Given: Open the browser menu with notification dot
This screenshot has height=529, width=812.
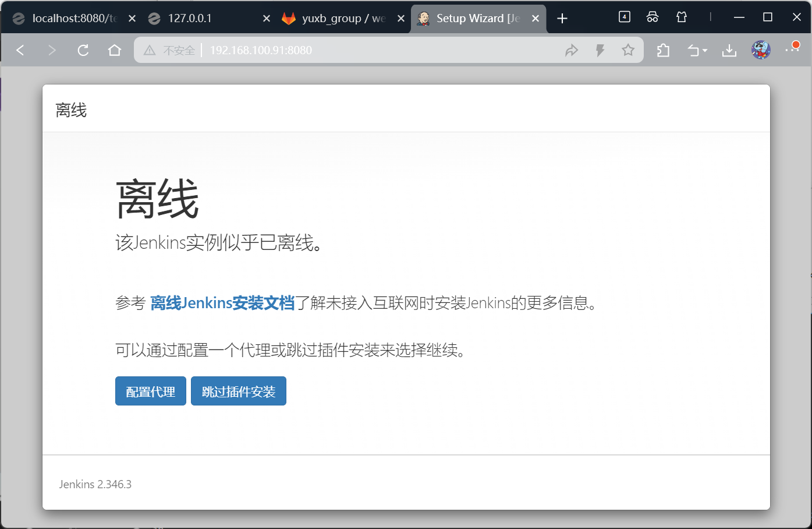Looking at the screenshot, I should 792,50.
